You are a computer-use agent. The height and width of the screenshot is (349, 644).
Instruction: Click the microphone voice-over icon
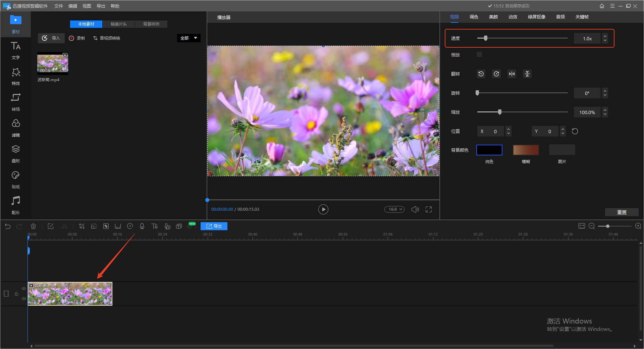(142, 226)
